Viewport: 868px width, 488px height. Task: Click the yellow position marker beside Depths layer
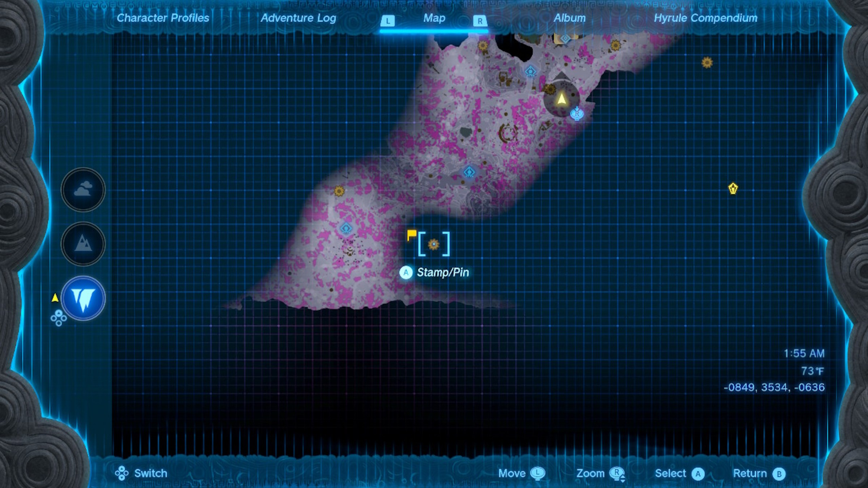point(55,297)
